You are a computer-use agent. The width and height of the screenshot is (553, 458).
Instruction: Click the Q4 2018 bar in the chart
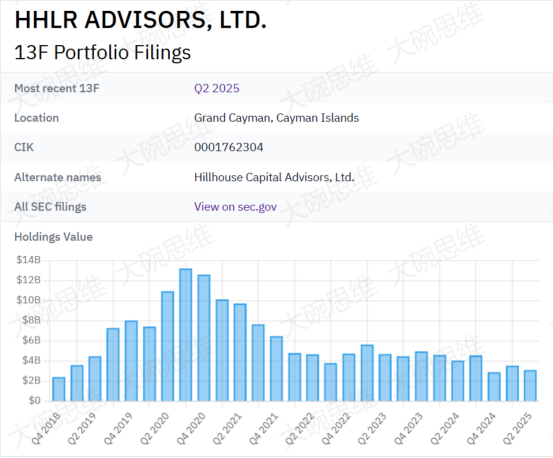click(59, 389)
